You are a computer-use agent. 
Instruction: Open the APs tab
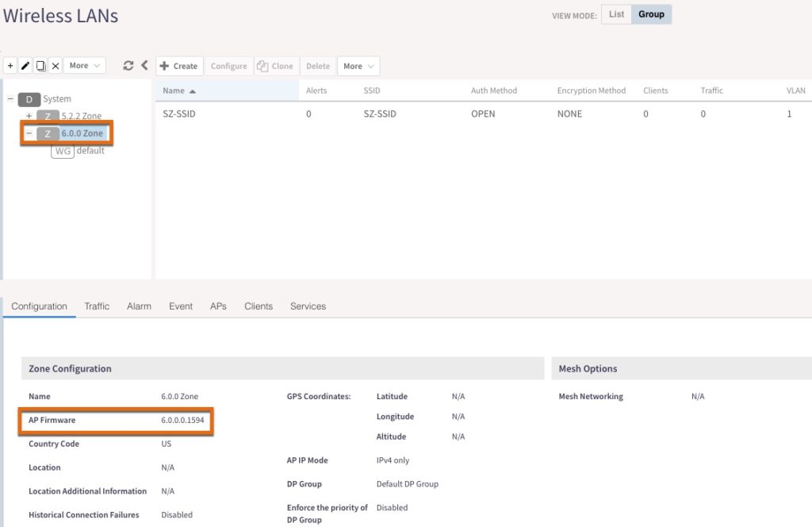(x=219, y=306)
